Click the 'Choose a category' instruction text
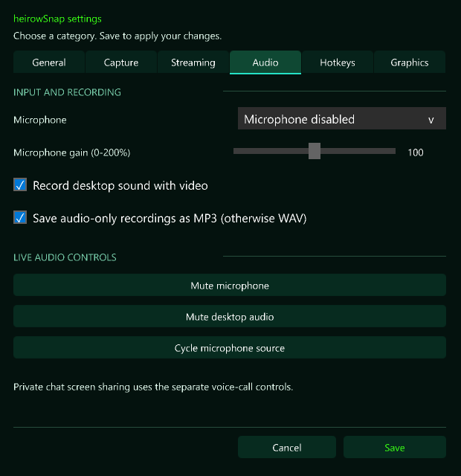The height and width of the screenshot is (476, 461). tap(117, 36)
